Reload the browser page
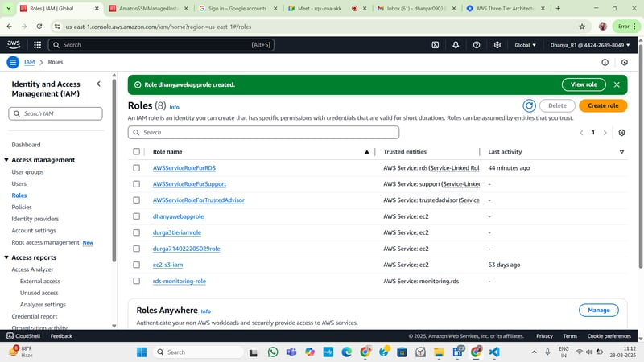The width and height of the screenshot is (644, 362). tap(39, 27)
